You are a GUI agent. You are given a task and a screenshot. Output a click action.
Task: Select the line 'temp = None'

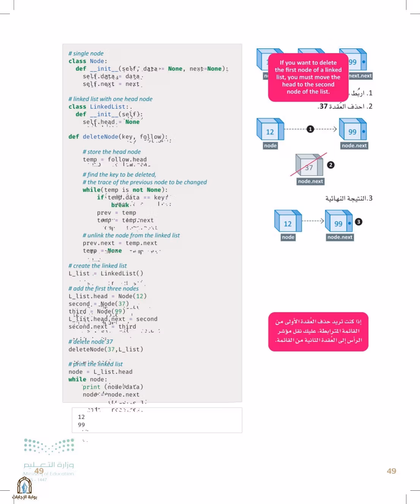[x=102, y=250]
